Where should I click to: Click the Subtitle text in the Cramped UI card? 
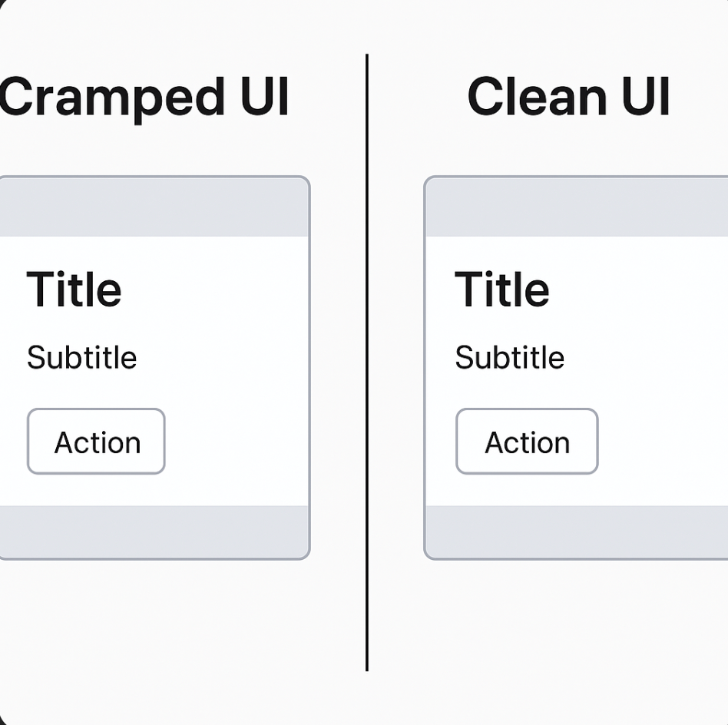(x=82, y=358)
